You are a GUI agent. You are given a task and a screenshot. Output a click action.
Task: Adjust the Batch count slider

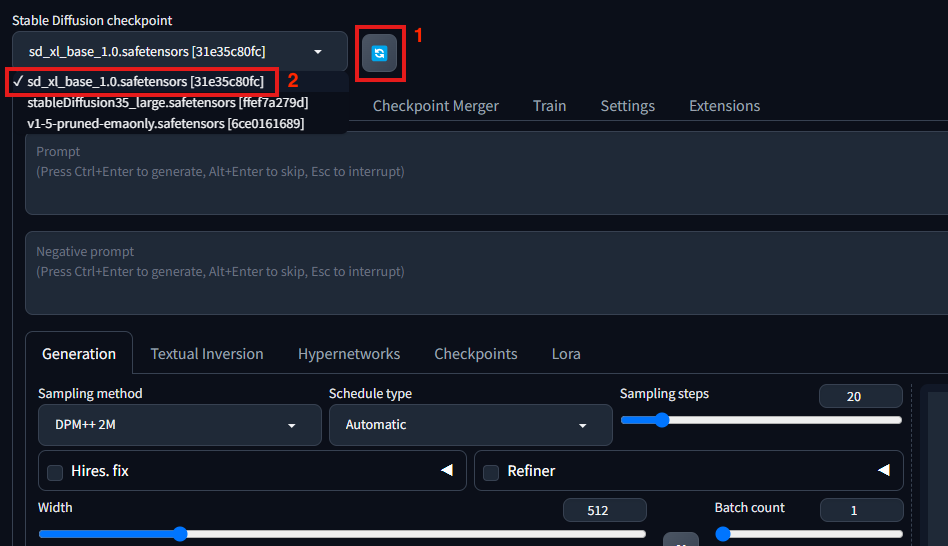[809, 534]
